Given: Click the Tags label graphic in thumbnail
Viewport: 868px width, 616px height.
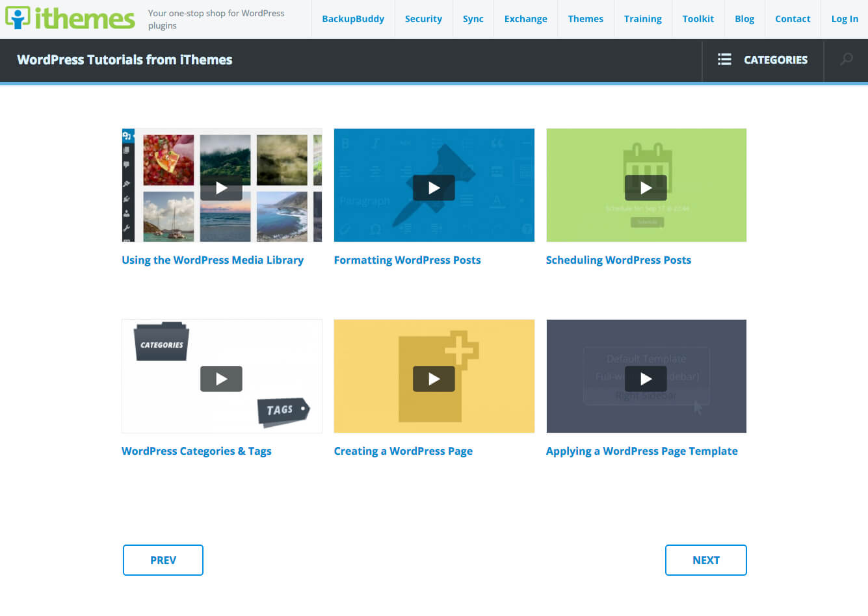Looking at the screenshot, I should pyautogui.click(x=283, y=412).
